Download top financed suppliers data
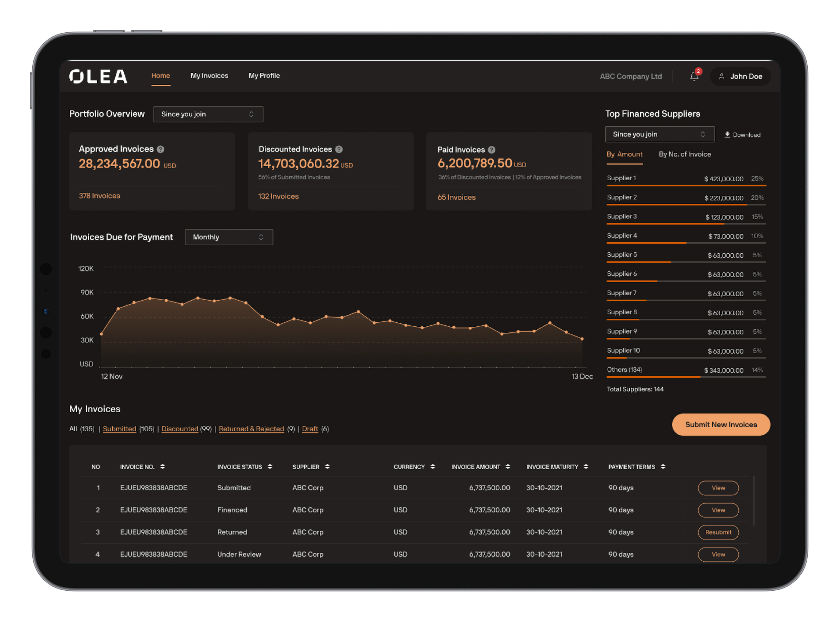Image resolution: width=840 pixels, height=623 pixels. 742,135
